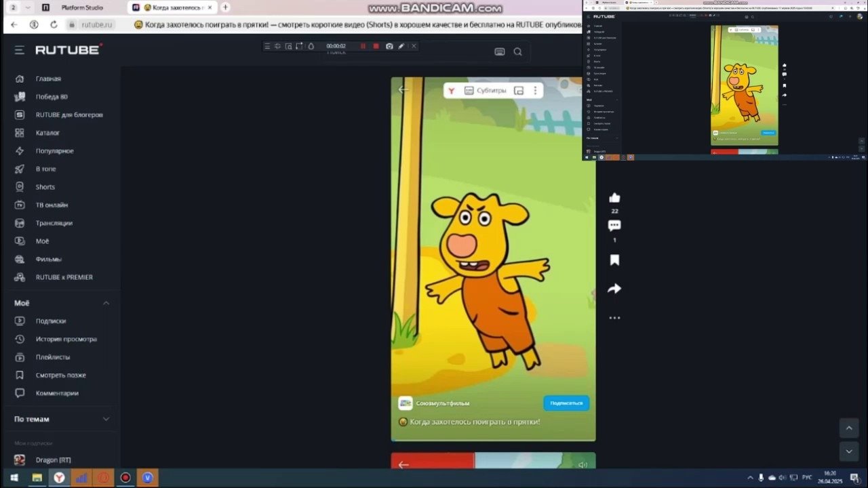Pause Bandicam recording
This screenshot has width=868, height=488.
click(x=363, y=46)
